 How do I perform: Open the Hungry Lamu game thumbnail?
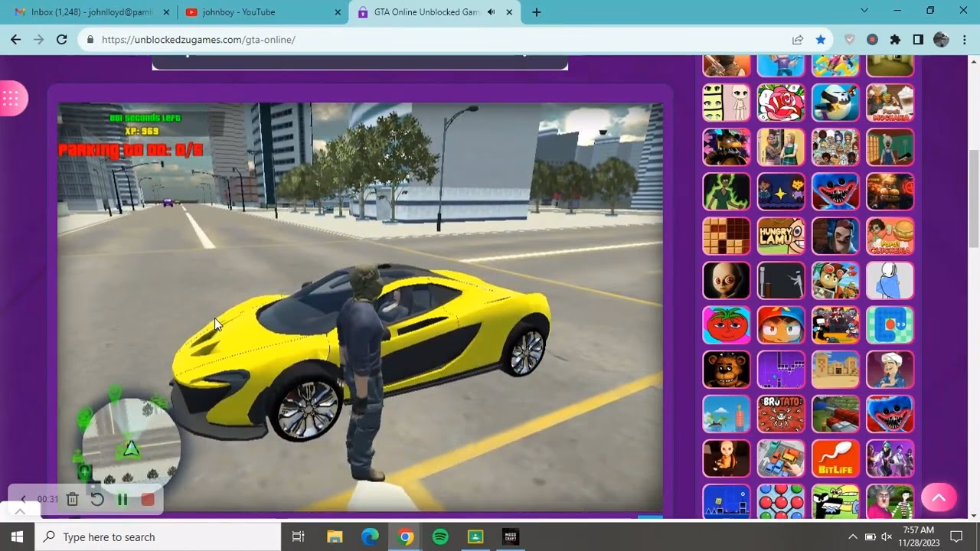[x=781, y=236]
